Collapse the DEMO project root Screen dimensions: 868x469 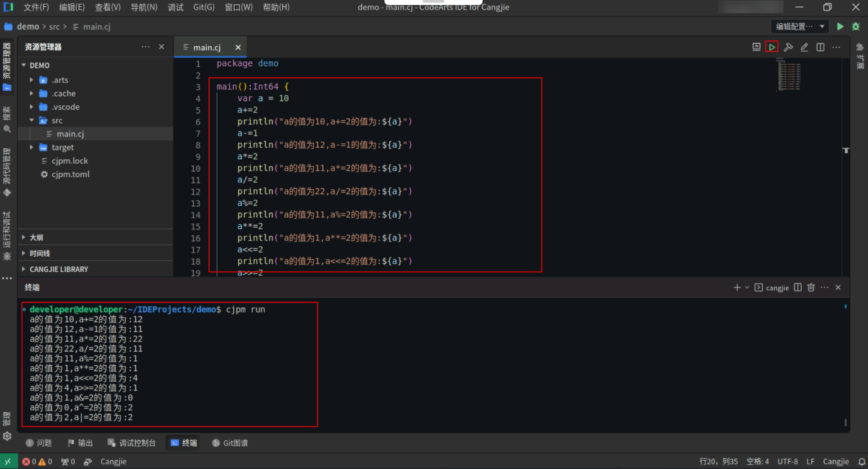tap(24, 65)
